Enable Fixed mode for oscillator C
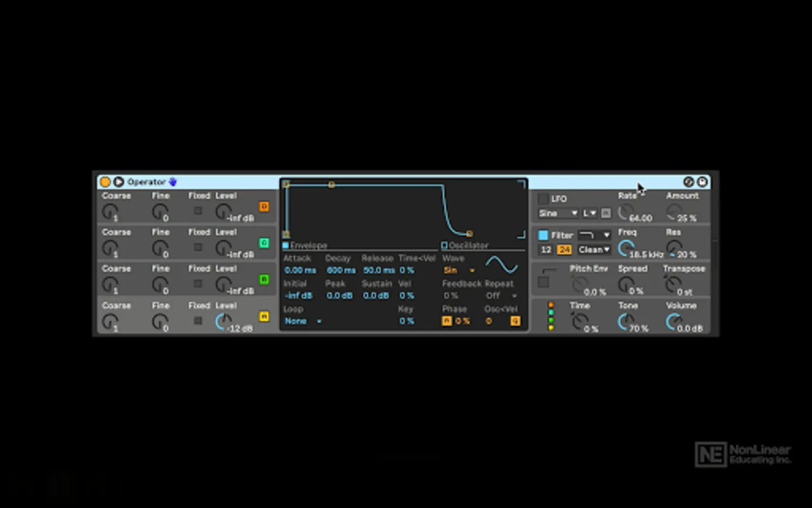This screenshot has height=508, width=812. pos(198,247)
